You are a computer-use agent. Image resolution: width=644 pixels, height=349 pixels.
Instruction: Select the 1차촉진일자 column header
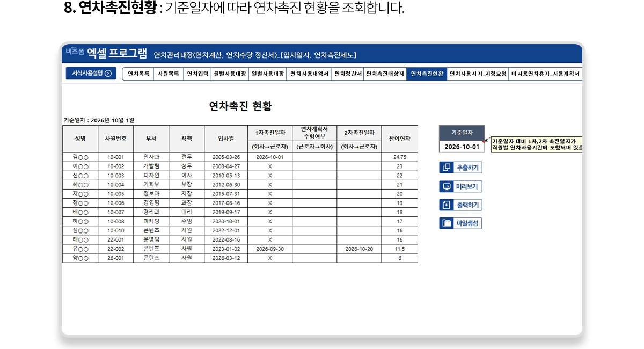[x=270, y=133]
